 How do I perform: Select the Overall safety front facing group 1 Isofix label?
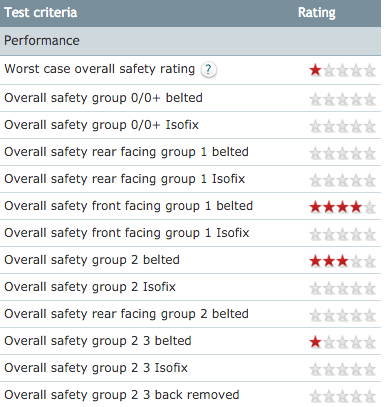[127, 233]
